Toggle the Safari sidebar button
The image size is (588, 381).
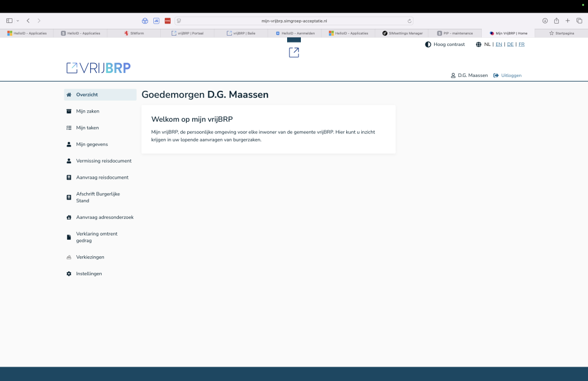tap(9, 21)
